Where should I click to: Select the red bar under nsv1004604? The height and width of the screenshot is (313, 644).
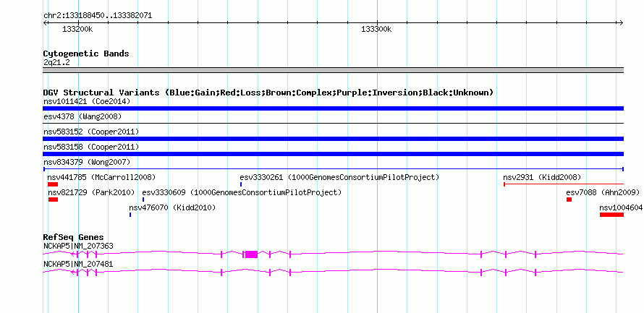tap(611, 215)
